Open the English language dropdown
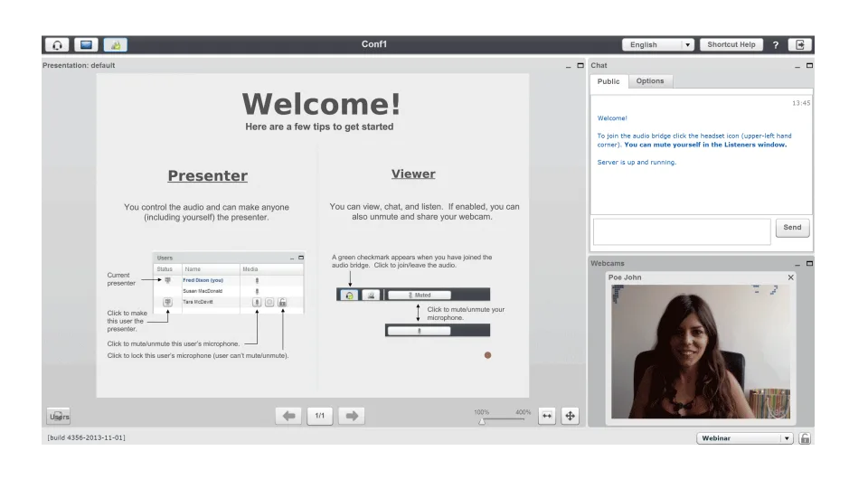Image resolution: width=868 pixels, height=479 pixels. click(x=657, y=45)
